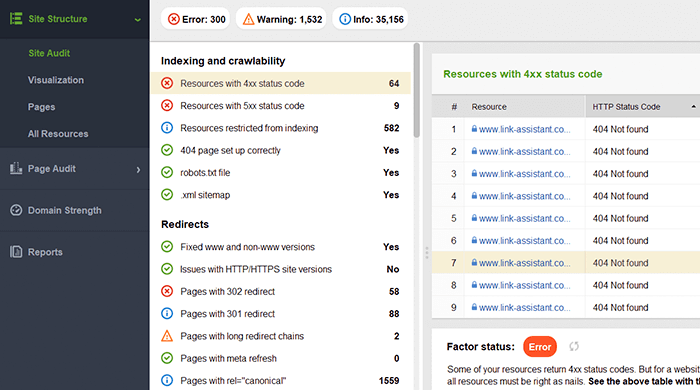Go to Pages in sidebar
The height and width of the screenshot is (390, 700).
point(42,107)
